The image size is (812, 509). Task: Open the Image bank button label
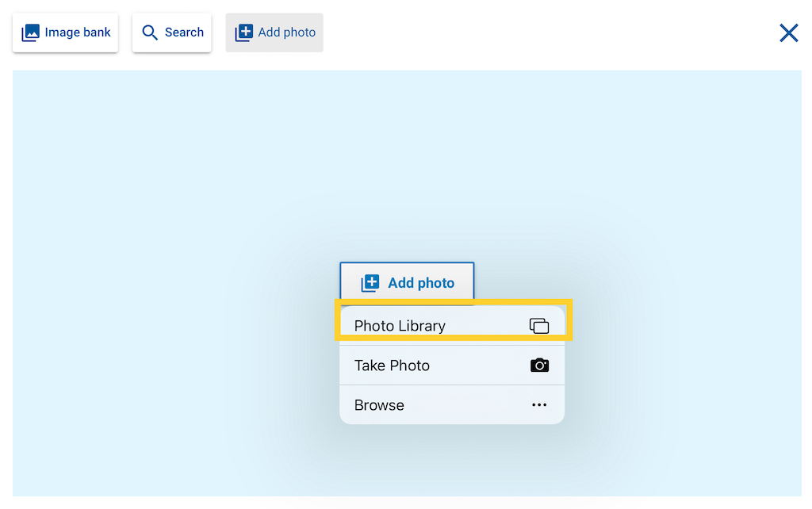tap(78, 32)
